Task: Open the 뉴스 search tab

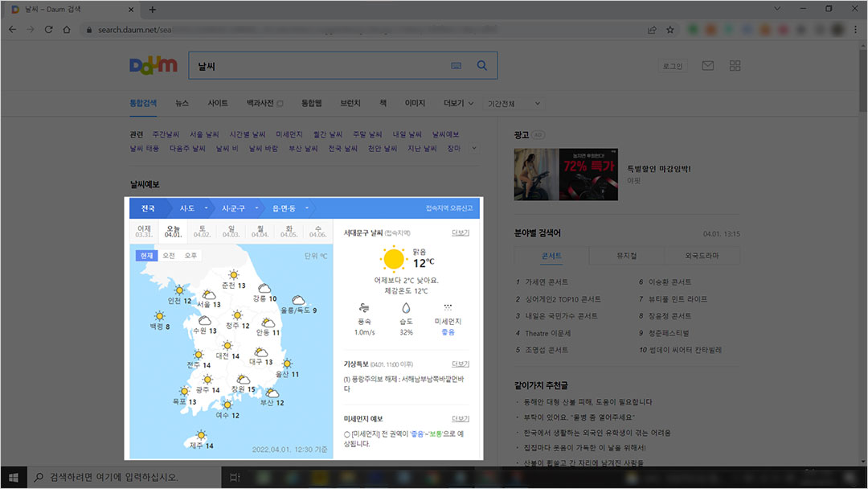Action: pos(182,103)
